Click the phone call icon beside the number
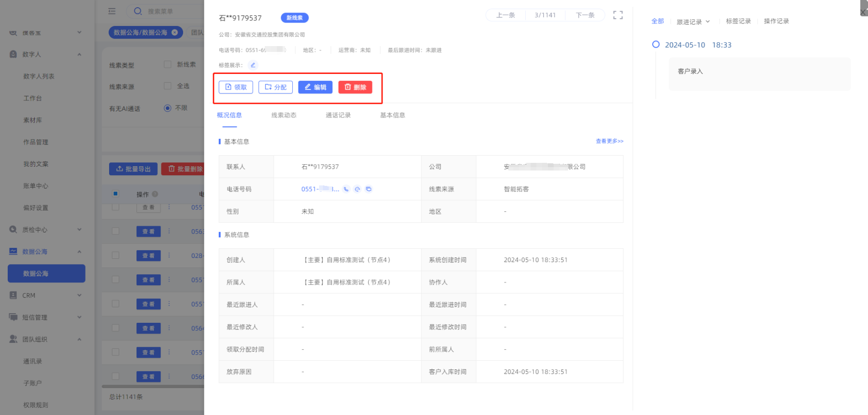Image resolution: width=868 pixels, height=415 pixels. click(346, 189)
